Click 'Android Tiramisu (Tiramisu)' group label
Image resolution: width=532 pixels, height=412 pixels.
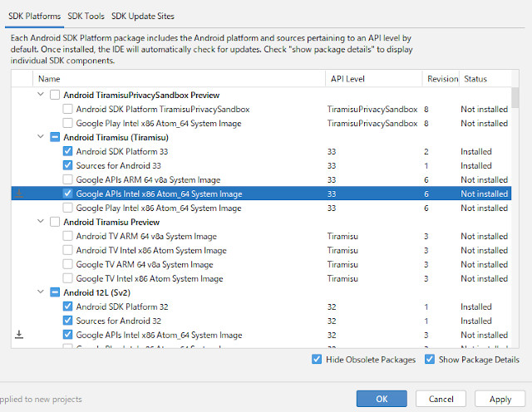[116, 137]
